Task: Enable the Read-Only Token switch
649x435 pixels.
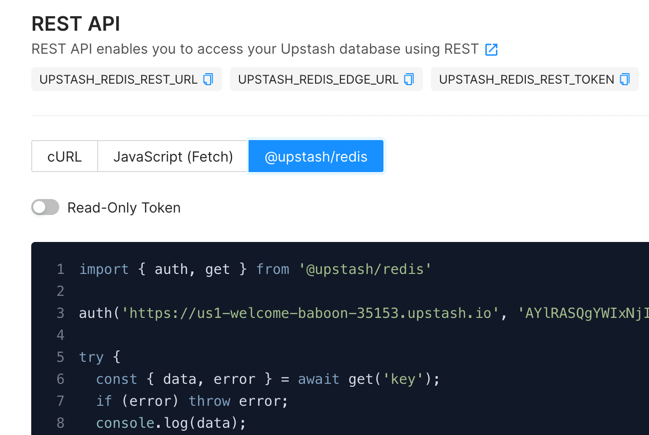Action: 45,207
